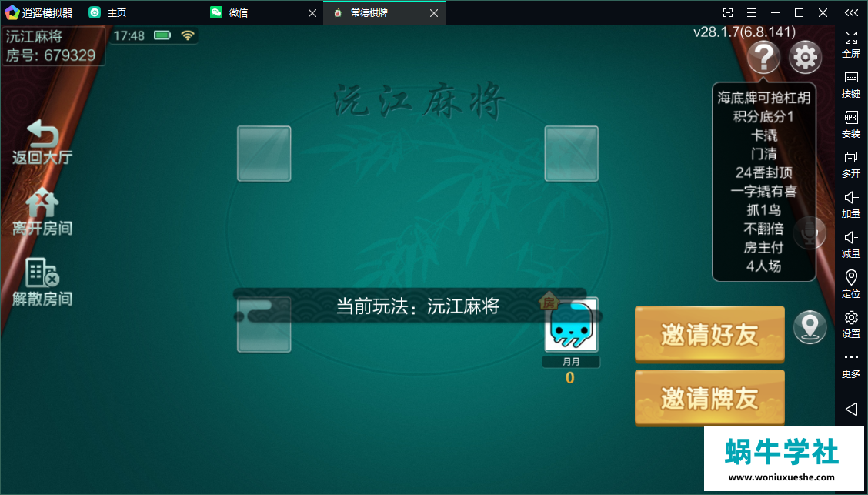868x495 pixels.
Task: Open the virtual location (定位) tool
Action: click(851, 284)
